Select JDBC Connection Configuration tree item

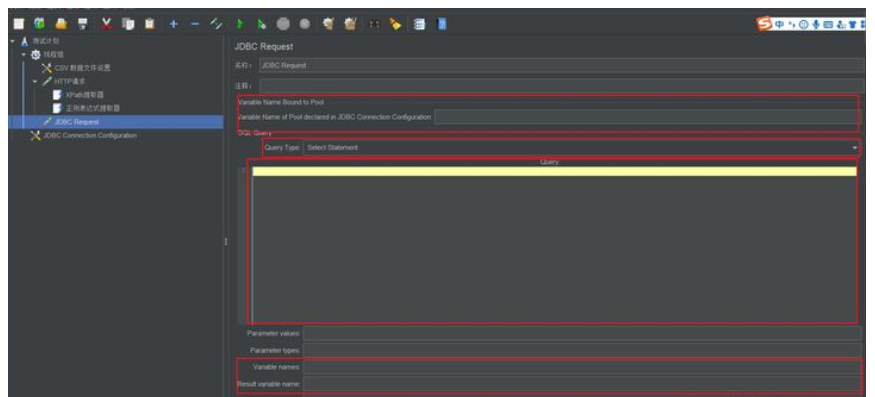tap(90, 135)
